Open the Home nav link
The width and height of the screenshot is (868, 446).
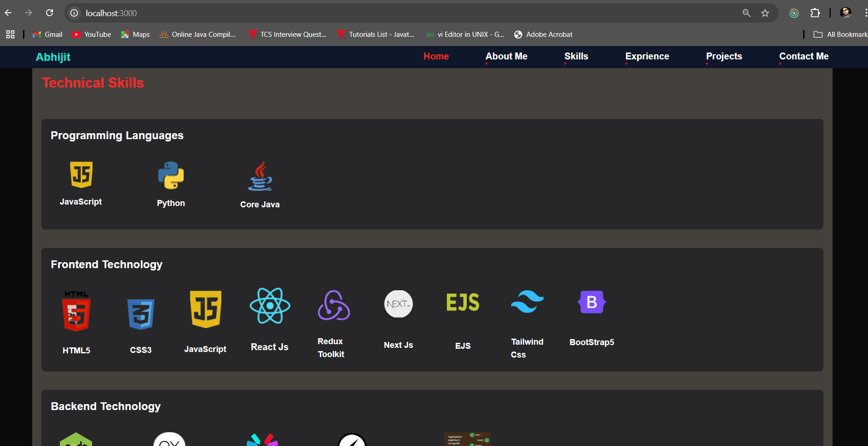tap(436, 56)
